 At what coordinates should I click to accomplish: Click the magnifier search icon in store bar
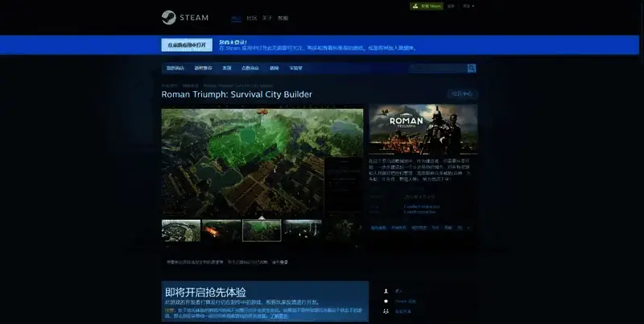coord(472,69)
